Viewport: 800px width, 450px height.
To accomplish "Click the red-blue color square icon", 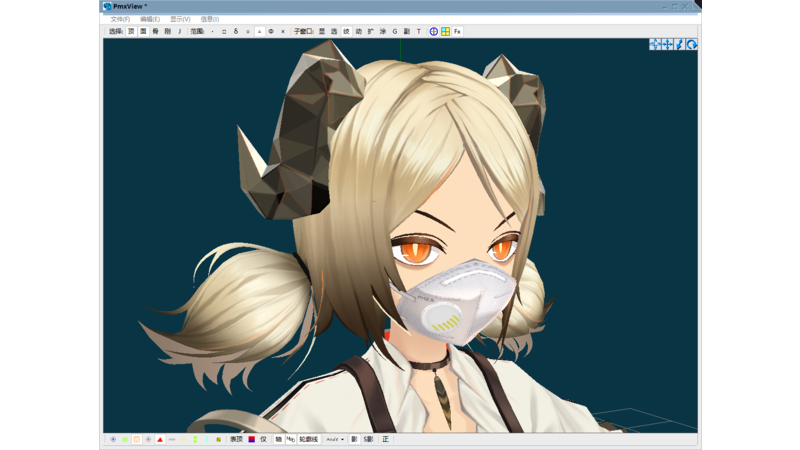I will point(252,439).
